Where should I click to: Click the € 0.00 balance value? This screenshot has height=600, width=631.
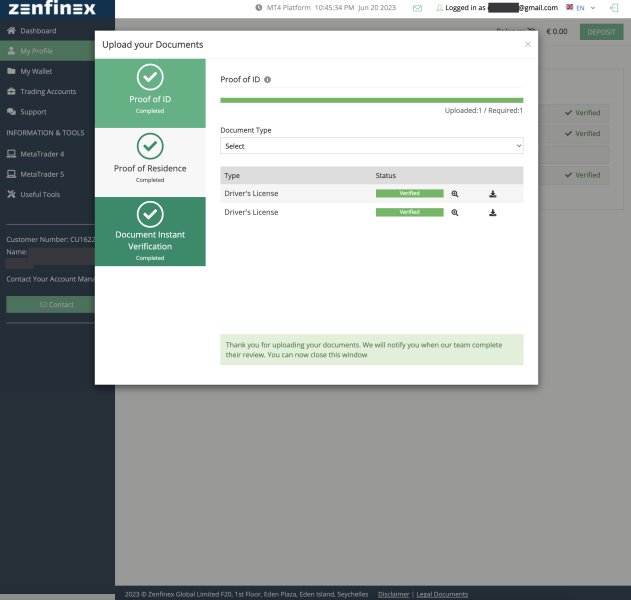pyautogui.click(x=557, y=31)
